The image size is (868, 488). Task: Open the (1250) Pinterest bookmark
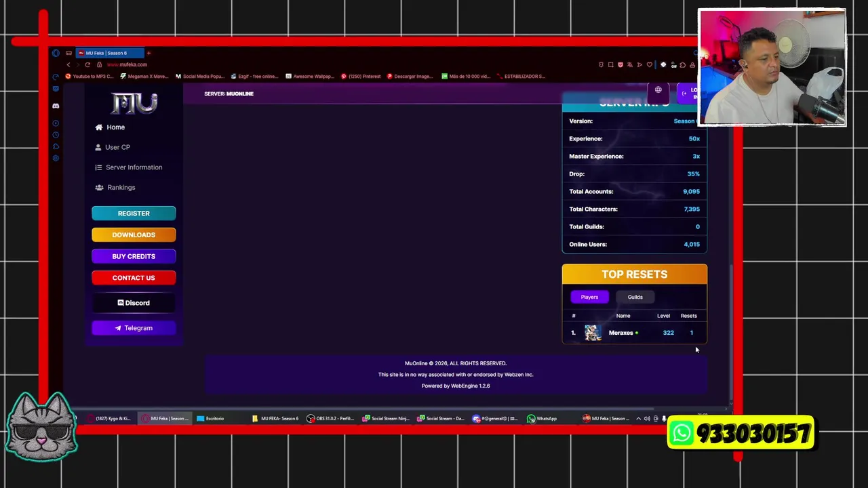click(361, 77)
